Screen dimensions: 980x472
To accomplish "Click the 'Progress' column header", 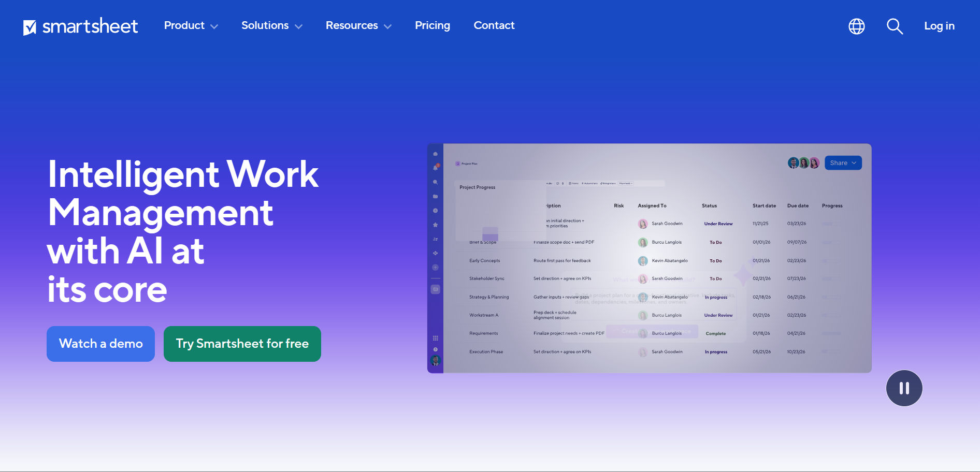I will point(832,206).
